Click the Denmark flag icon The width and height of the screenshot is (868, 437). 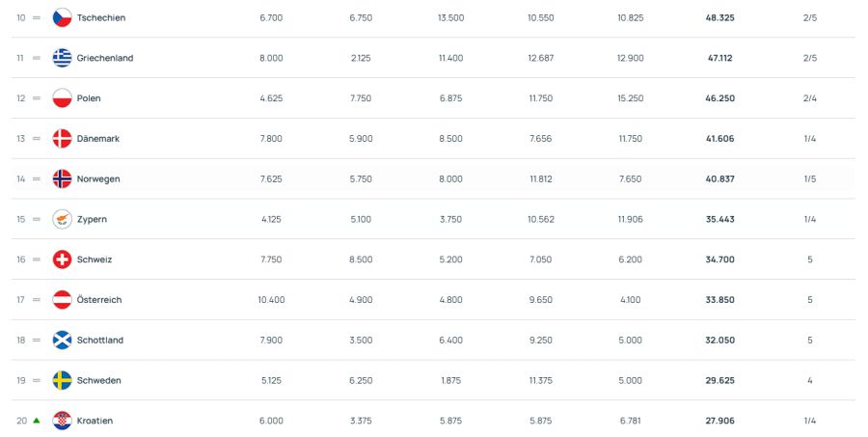(63, 139)
